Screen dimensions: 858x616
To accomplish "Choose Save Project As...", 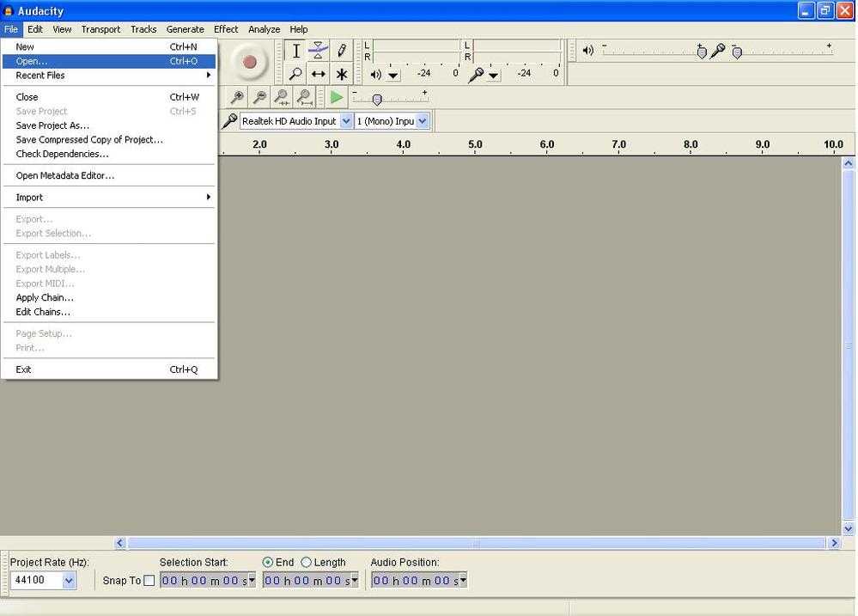I will click(x=109, y=125).
